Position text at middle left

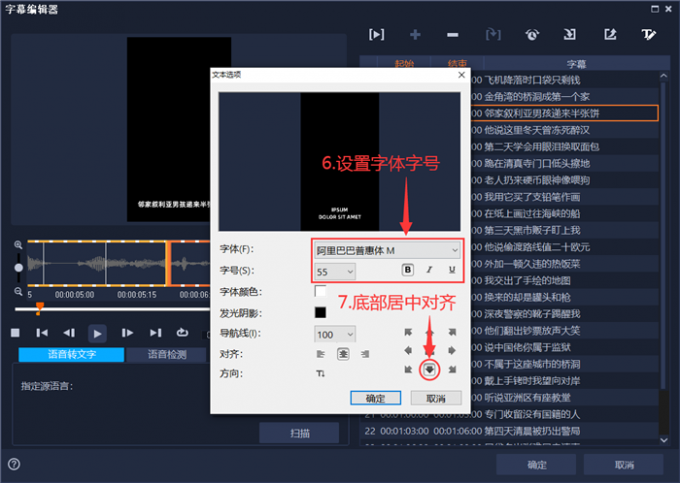[x=408, y=350]
